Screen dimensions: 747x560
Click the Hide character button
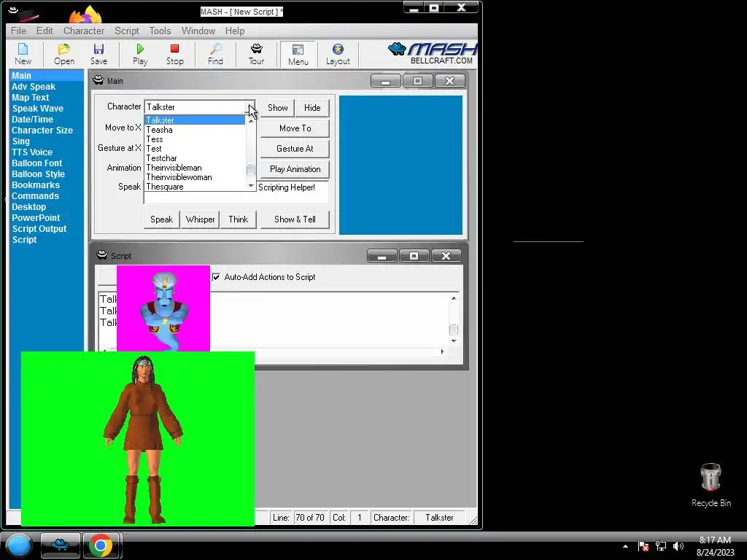click(312, 108)
